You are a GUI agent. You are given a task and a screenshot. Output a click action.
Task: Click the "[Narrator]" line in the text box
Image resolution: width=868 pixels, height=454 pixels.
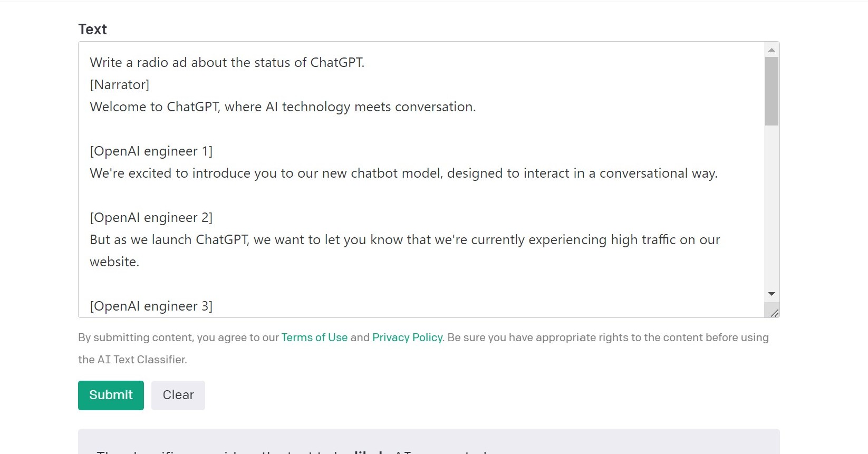click(x=120, y=85)
